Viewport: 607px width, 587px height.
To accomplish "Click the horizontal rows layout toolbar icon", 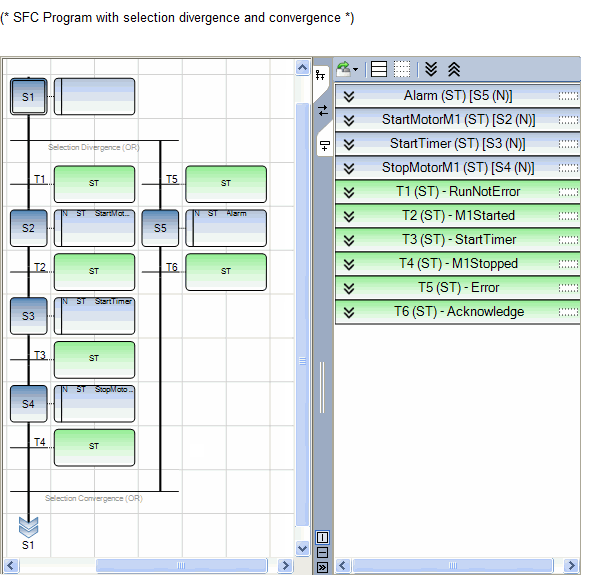I will pos(379,69).
